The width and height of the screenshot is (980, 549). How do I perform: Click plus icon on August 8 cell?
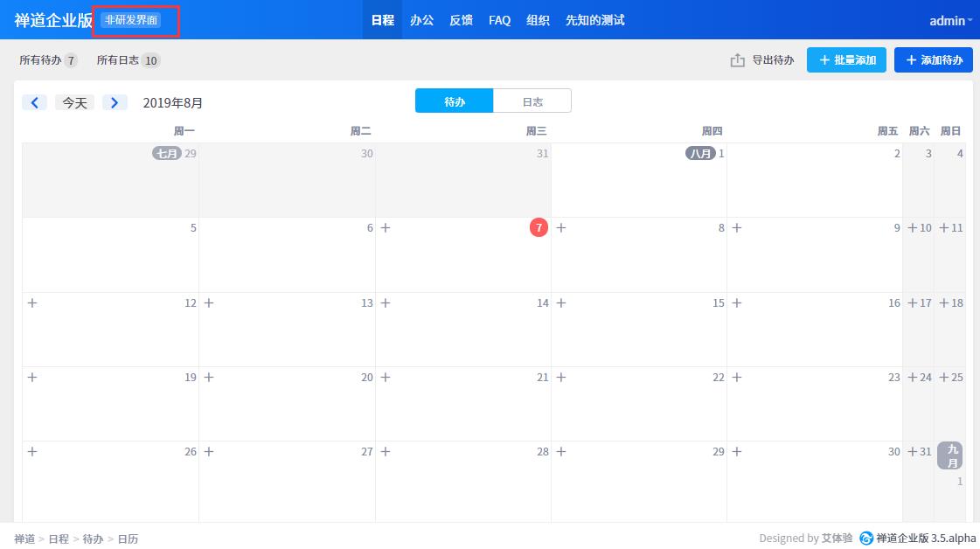pos(561,228)
